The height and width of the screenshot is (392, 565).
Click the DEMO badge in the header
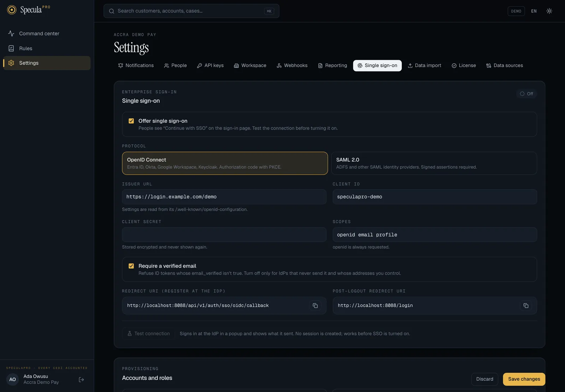tap(516, 11)
